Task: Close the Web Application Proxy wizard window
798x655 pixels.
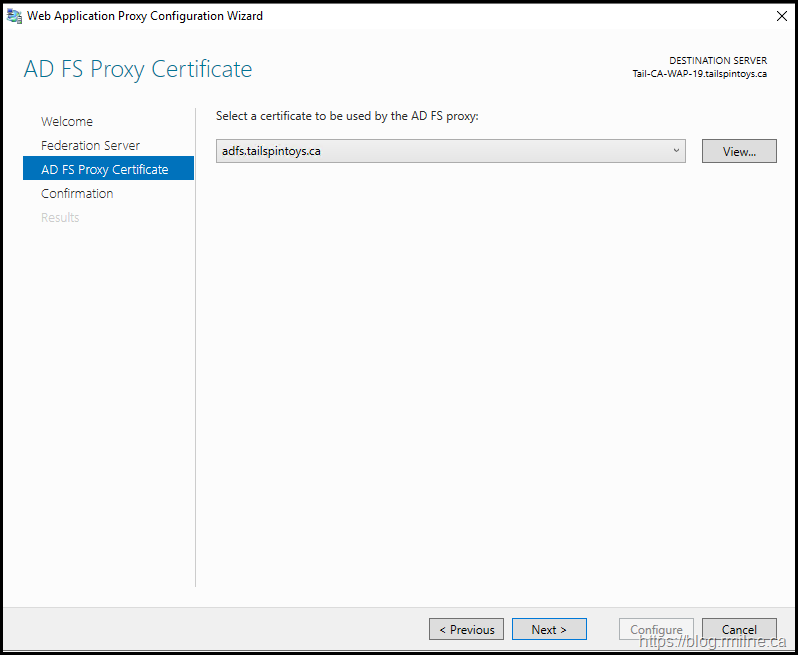Action: point(780,16)
